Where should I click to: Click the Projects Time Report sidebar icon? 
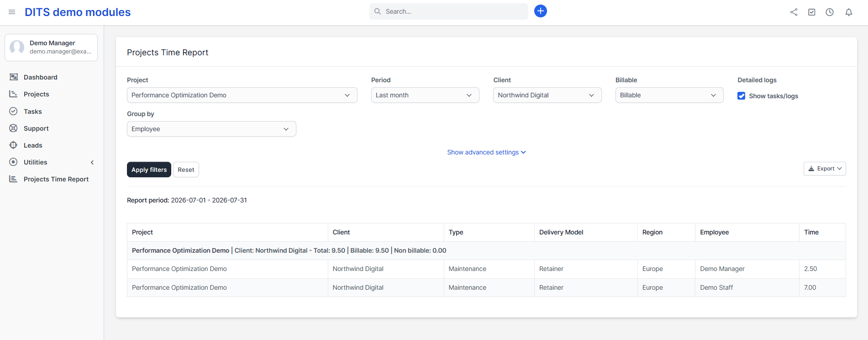[x=14, y=179]
